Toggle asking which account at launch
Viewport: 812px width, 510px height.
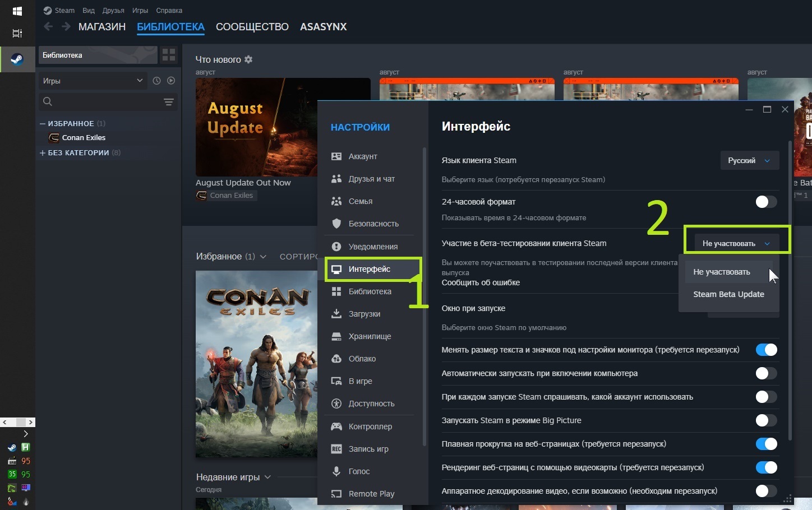766,397
